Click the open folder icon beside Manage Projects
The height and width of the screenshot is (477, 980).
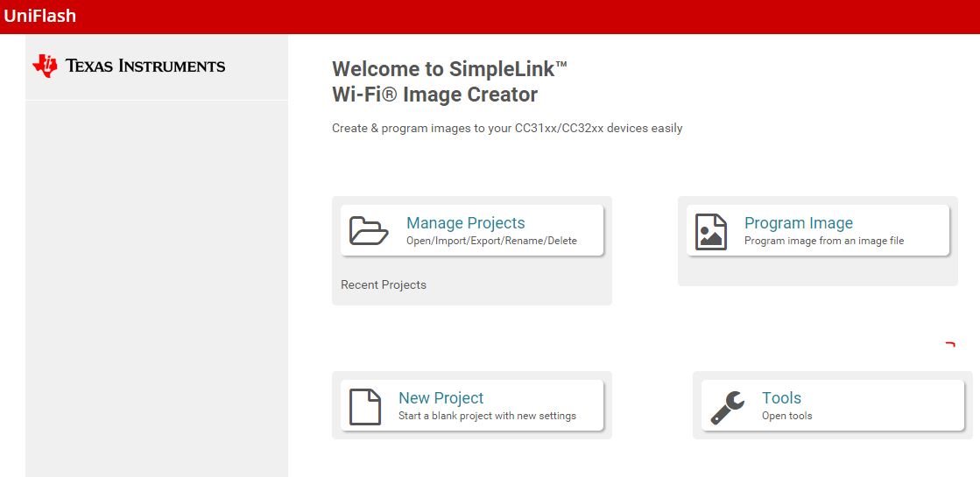(x=369, y=230)
